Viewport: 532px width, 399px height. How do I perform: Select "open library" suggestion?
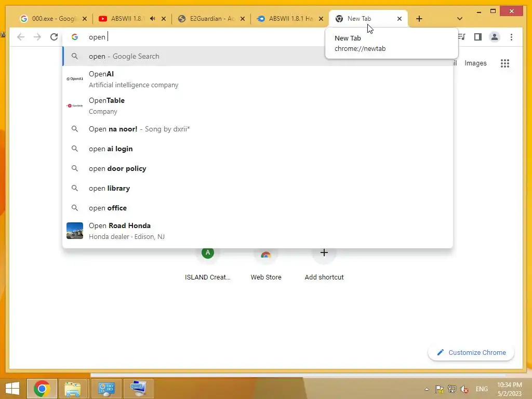pos(258,188)
